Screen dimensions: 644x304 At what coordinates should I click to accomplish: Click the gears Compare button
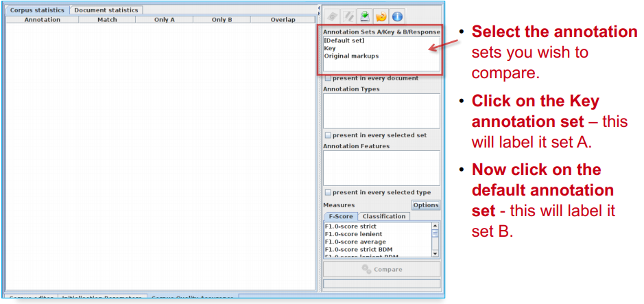coord(381,270)
